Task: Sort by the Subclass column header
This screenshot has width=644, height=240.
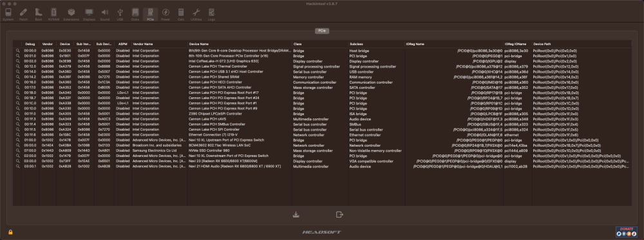Action: (x=376, y=44)
